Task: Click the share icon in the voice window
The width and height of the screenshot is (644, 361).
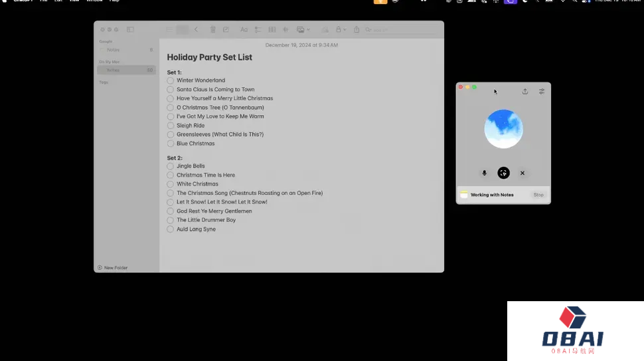Action: click(x=525, y=92)
